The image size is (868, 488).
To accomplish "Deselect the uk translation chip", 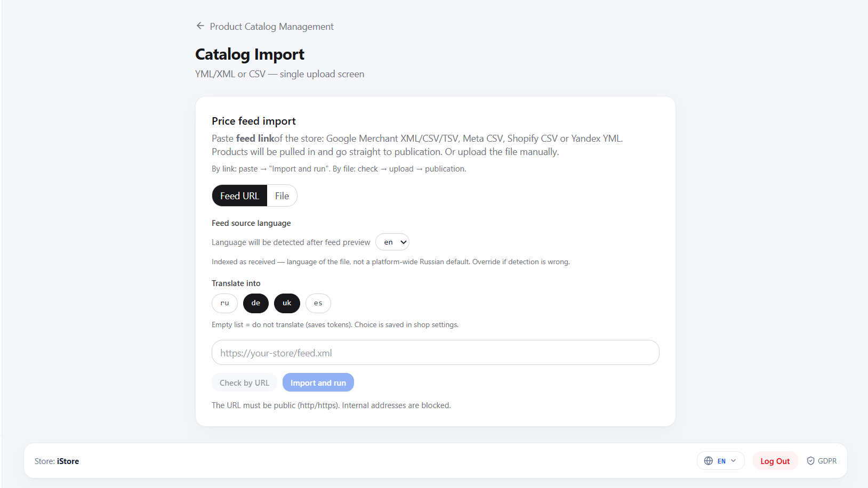I will [x=287, y=303].
